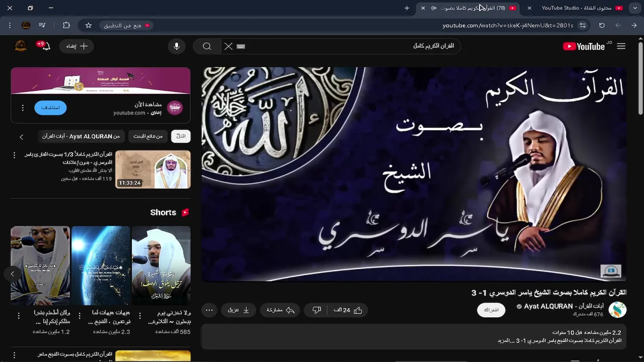Click the channel watermark in the video corner
Screen dimensions: 644x362
point(611,271)
